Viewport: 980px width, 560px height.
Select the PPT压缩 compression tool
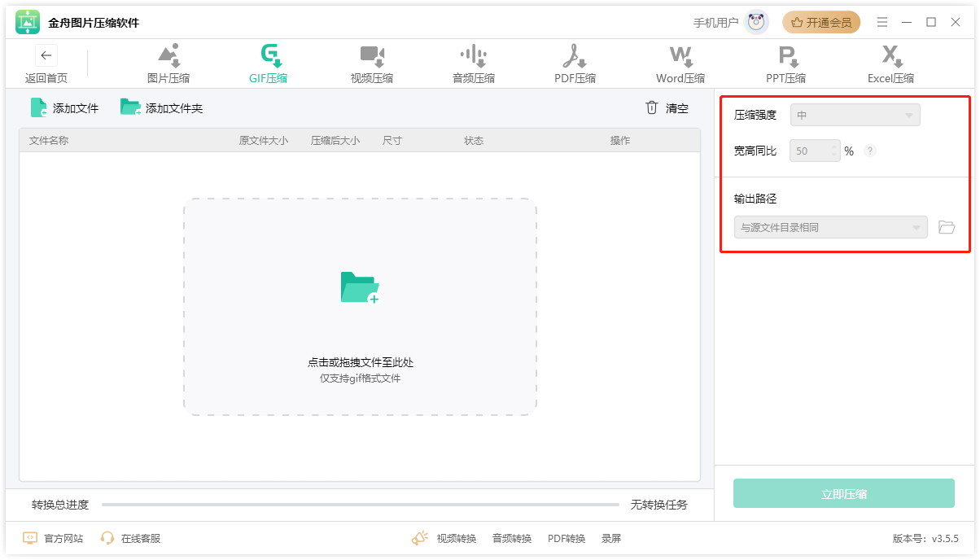785,63
